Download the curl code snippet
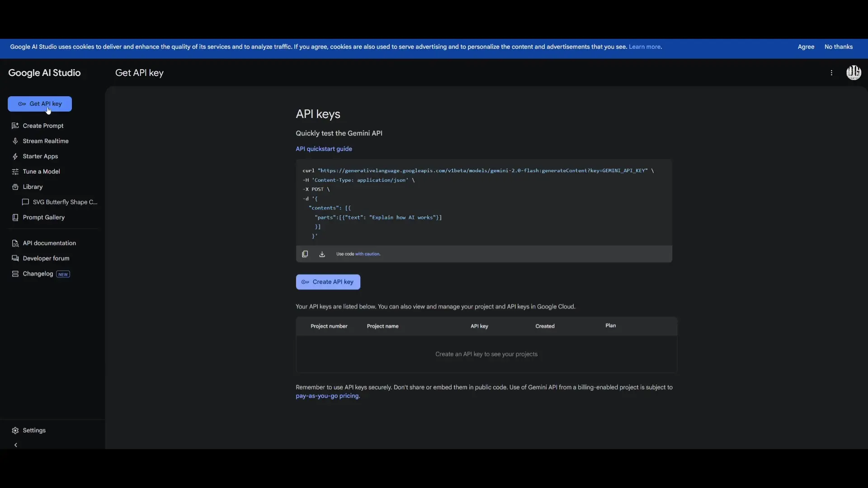 (x=322, y=254)
